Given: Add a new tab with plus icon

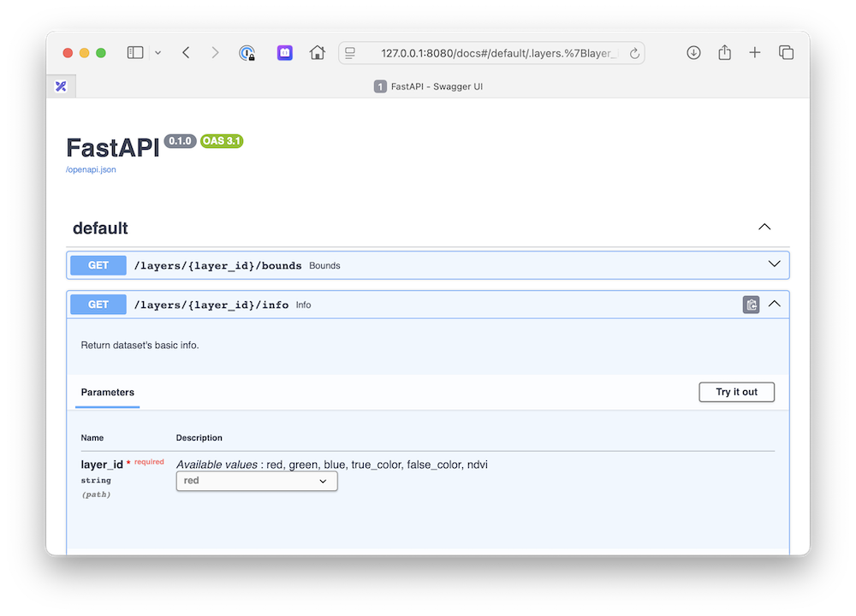Looking at the screenshot, I should click(x=754, y=52).
